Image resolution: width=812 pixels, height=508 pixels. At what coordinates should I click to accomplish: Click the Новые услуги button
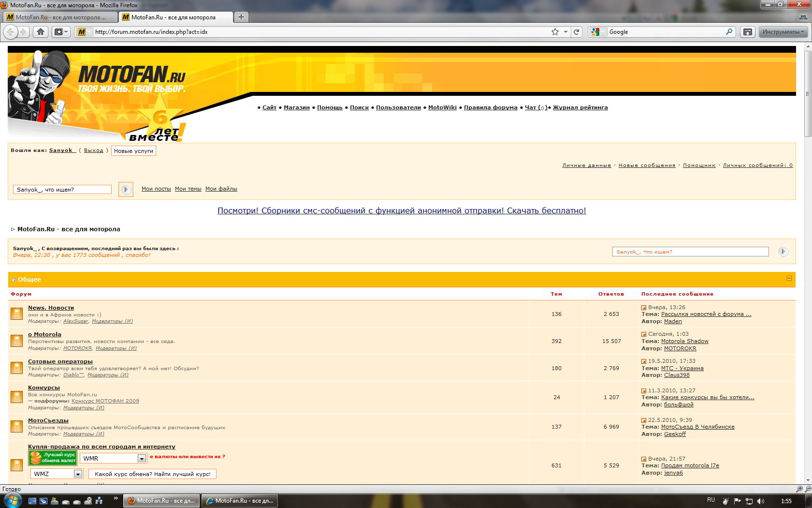pyautogui.click(x=133, y=151)
